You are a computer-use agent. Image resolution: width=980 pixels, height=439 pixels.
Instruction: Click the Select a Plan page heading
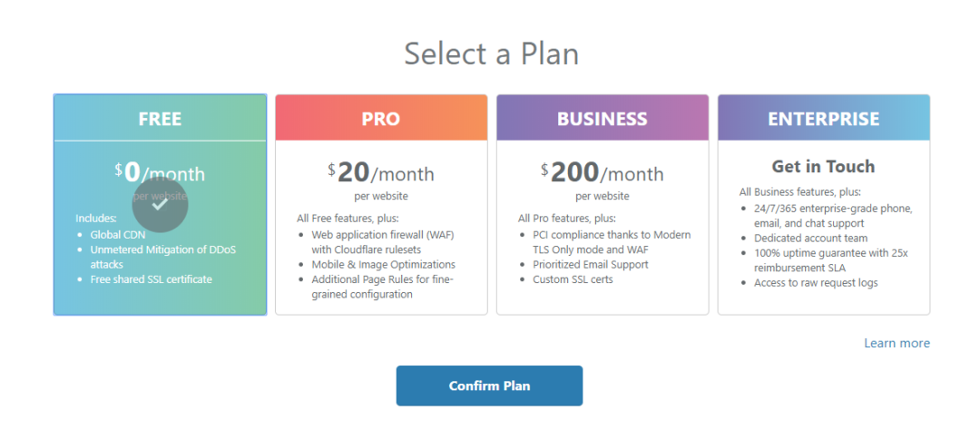(x=491, y=54)
